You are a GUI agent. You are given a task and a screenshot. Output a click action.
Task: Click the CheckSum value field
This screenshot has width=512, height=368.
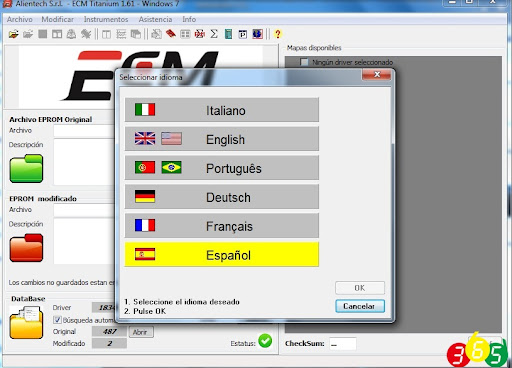coord(343,344)
